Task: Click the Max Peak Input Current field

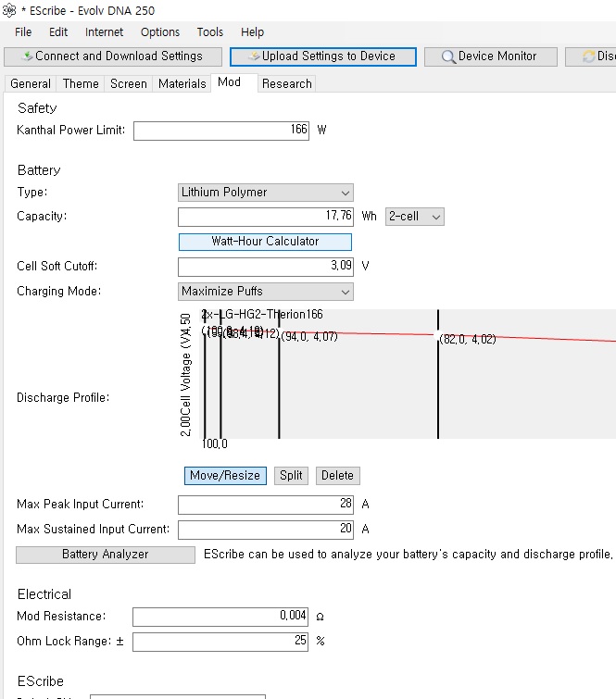Action: 266,505
